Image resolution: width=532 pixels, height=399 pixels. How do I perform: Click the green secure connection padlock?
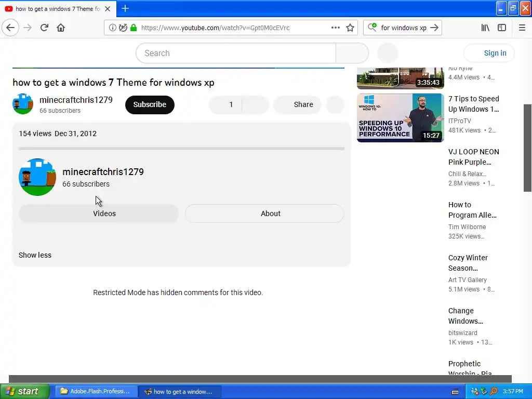[x=134, y=28]
